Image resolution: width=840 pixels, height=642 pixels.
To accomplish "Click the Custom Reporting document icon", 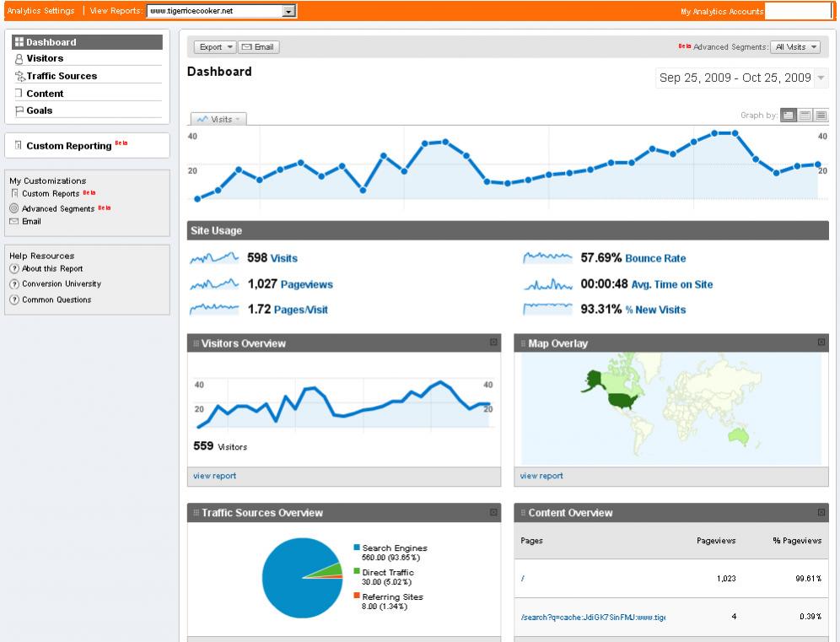I will point(19,145).
